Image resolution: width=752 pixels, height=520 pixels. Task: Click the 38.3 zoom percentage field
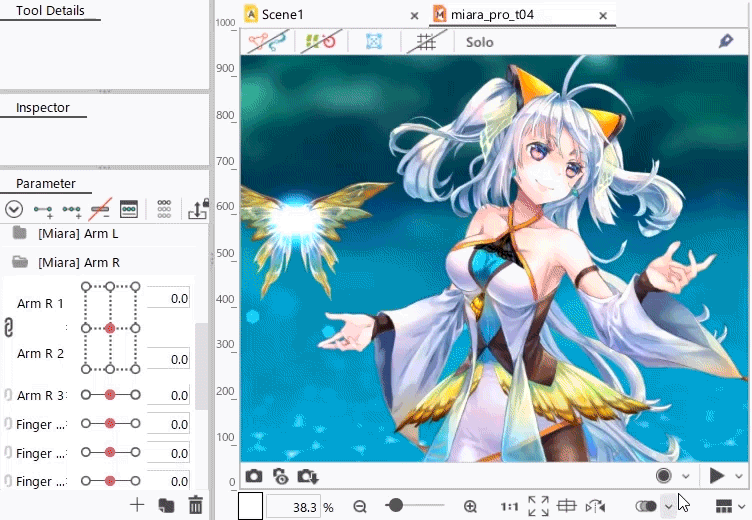pyautogui.click(x=294, y=507)
